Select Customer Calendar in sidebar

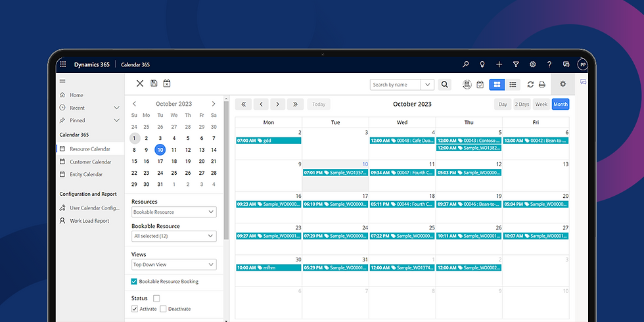click(90, 162)
